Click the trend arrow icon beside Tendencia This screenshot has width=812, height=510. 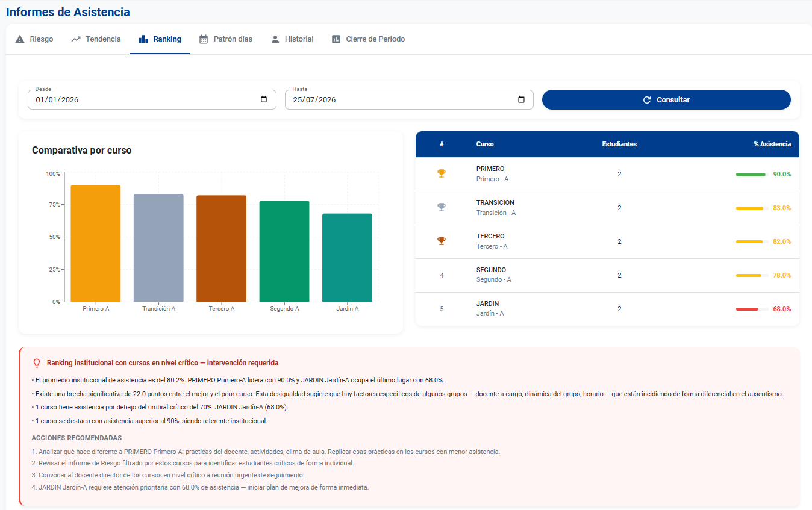pyautogui.click(x=76, y=39)
